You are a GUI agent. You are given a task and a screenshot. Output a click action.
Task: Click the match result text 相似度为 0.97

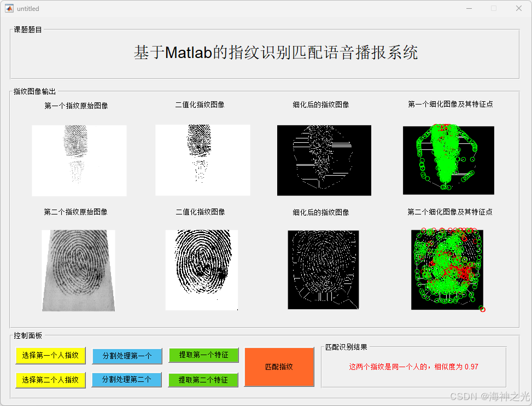tap(457, 367)
